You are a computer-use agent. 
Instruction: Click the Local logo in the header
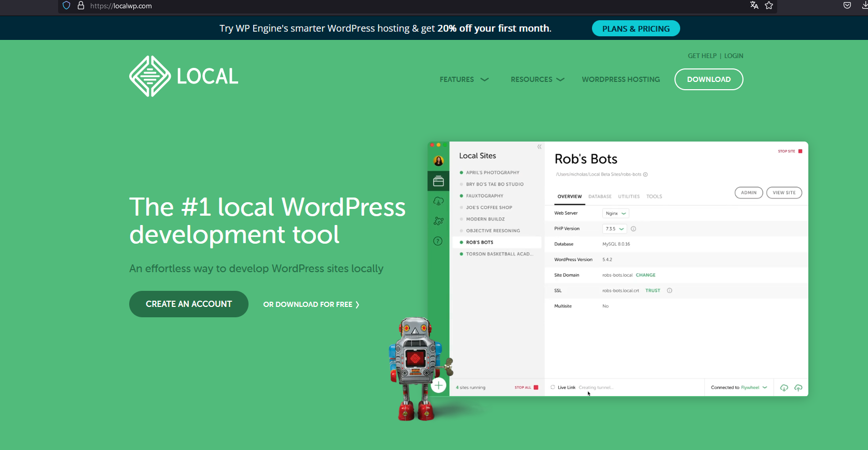click(184, 76)
